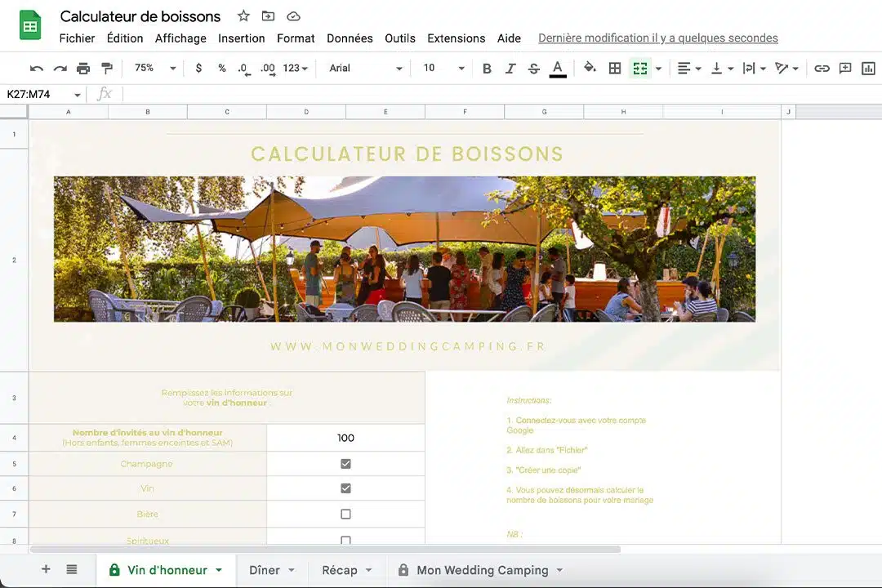Decrease decimal places icon
This screenshot has width=882, height=588.
243,69
